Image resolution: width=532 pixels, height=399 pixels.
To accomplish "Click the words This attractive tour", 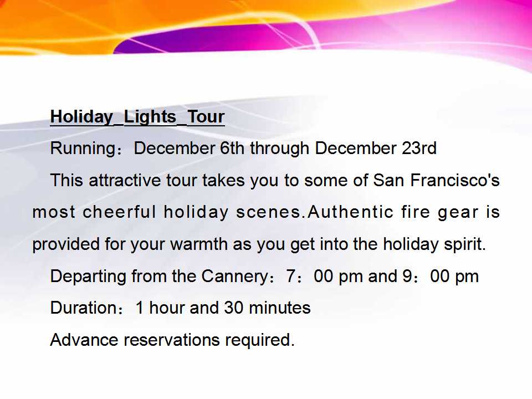I will (124, 180).
